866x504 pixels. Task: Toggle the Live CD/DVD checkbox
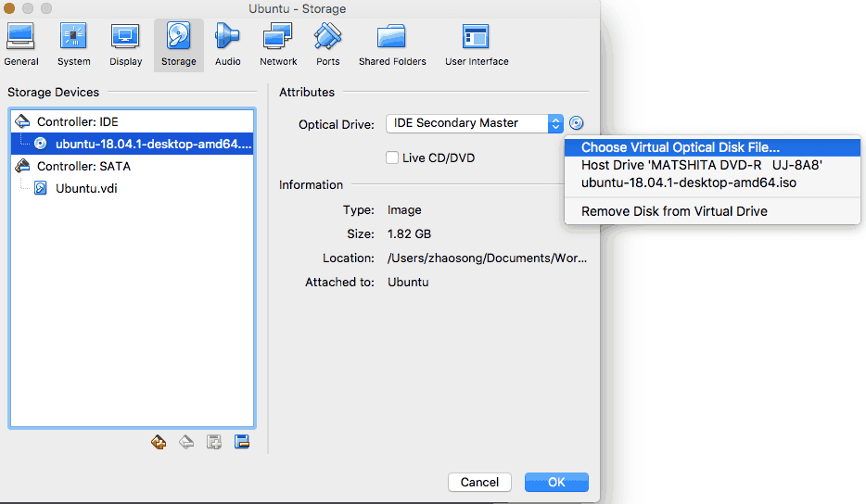tap(392, 157)
